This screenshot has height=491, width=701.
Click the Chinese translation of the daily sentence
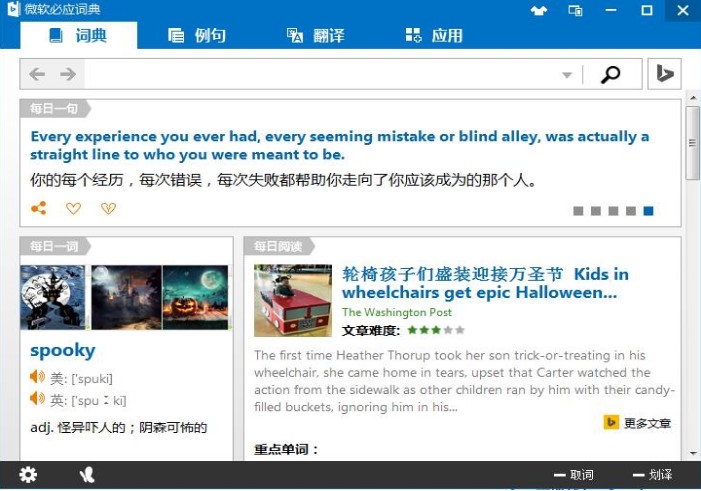tap(283, 180)
